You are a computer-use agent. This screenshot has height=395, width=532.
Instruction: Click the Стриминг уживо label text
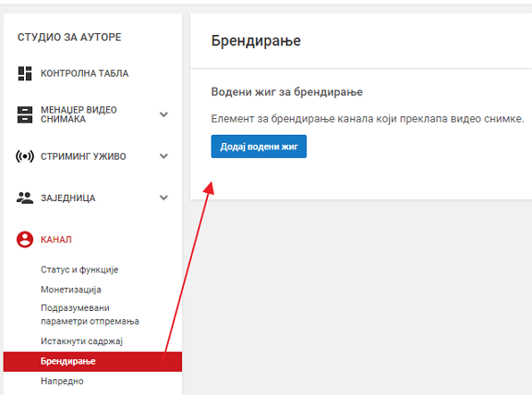click(83, 156)
